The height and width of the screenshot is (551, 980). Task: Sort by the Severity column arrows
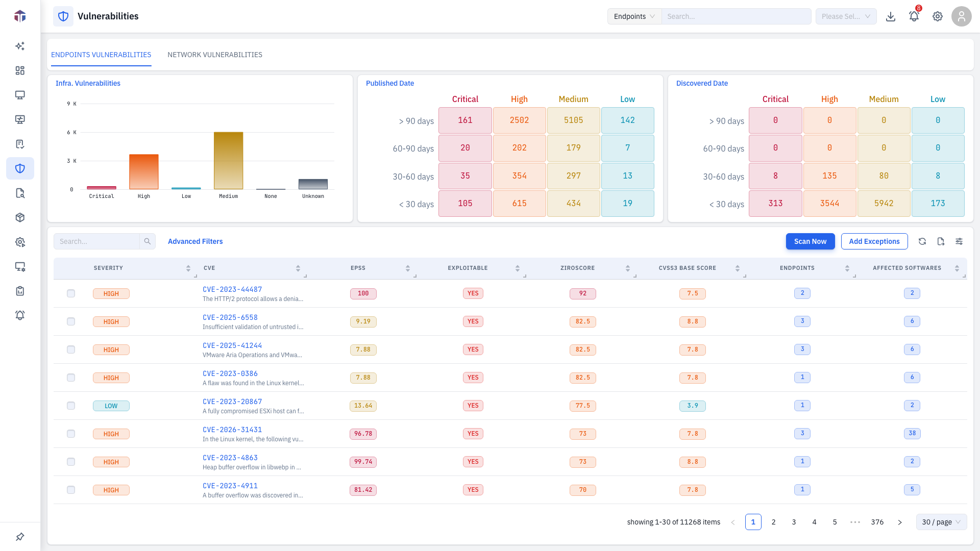[188, 268]
